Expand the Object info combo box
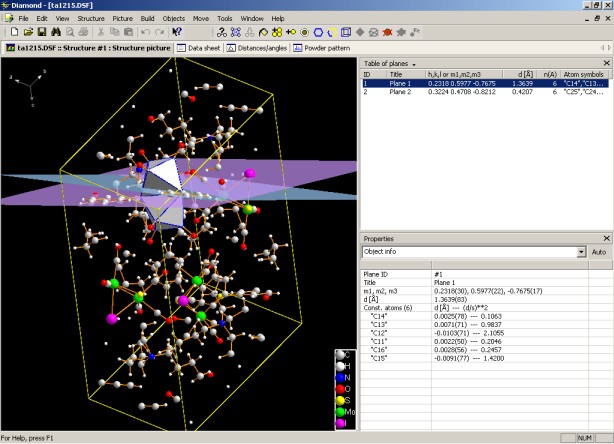The width and height of the screenshot is (614, 444). point(582,253)
